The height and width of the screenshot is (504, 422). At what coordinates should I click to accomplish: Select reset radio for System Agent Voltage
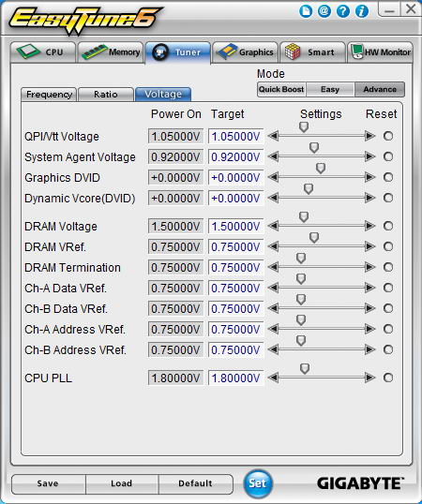pyautogui.click(x=388, y=156)
